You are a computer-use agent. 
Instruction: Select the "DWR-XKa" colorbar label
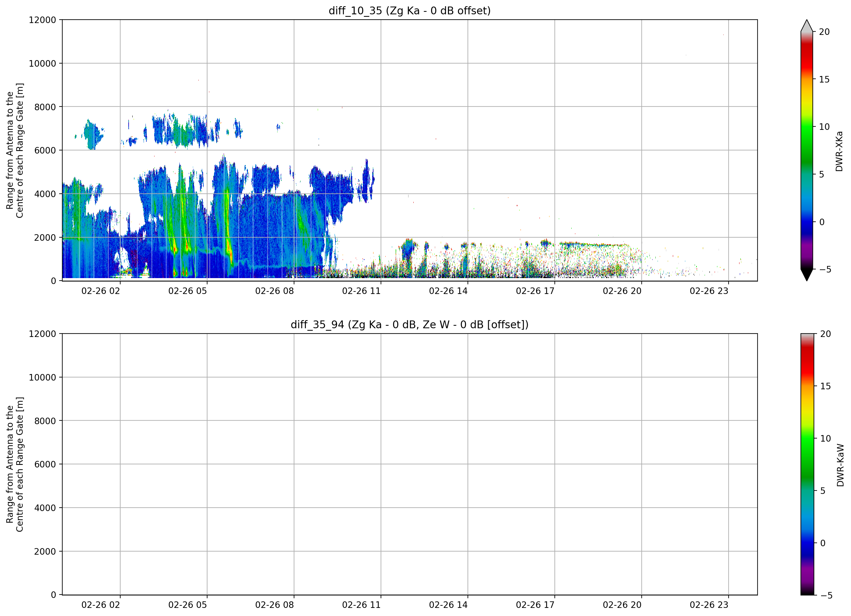click(839, 151)
